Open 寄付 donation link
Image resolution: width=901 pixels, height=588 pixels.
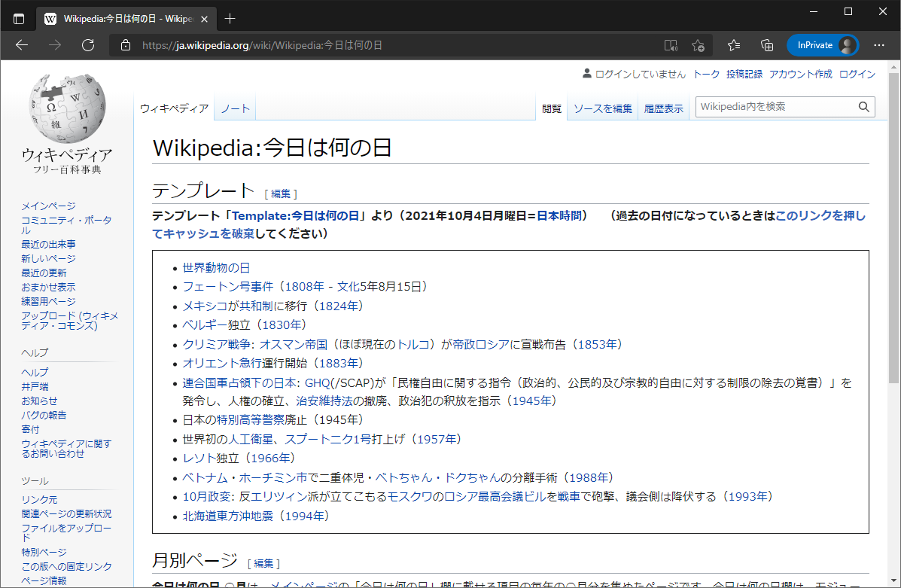pyautogui.click(x=30, y=429)
